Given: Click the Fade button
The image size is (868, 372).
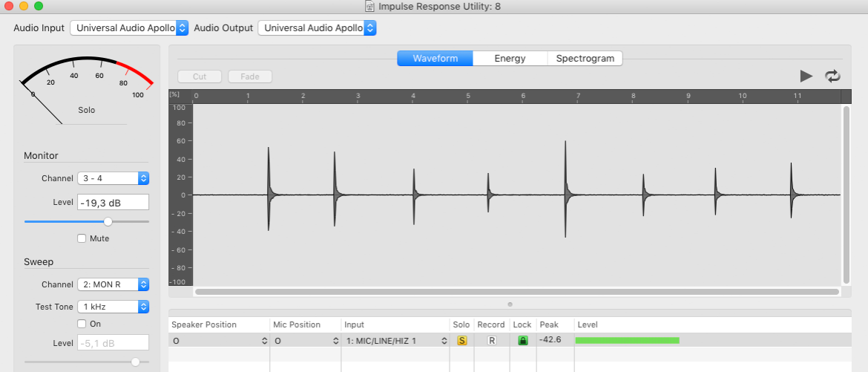Looking at the screenshot, I should coord(250,76).
